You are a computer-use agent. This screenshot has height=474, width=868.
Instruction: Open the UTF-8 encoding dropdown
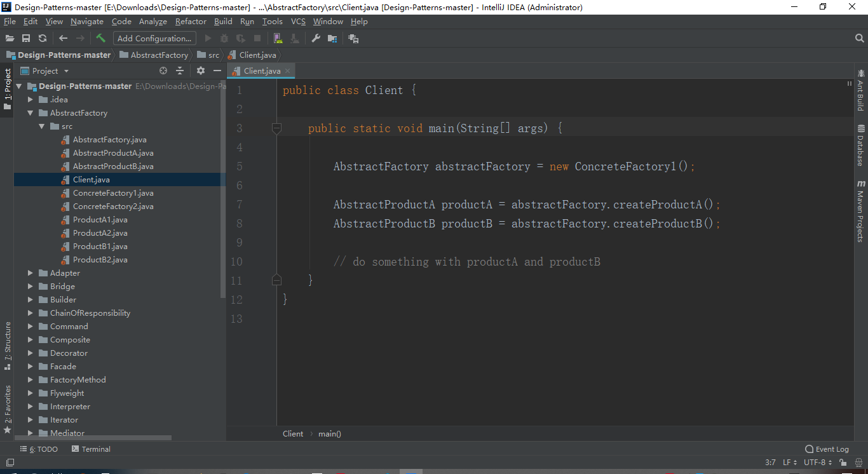[x=818, y=463]
